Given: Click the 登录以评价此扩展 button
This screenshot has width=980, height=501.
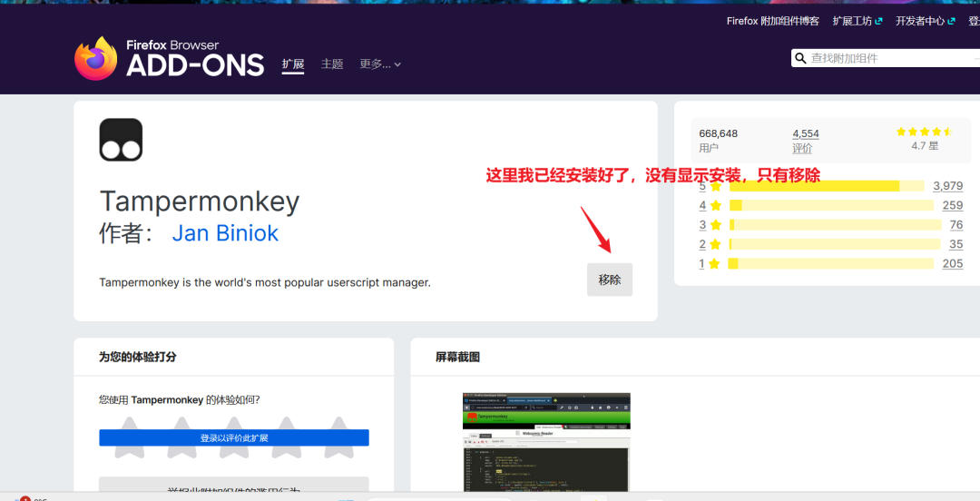Looking at the screenshot, I should (234, 437).
